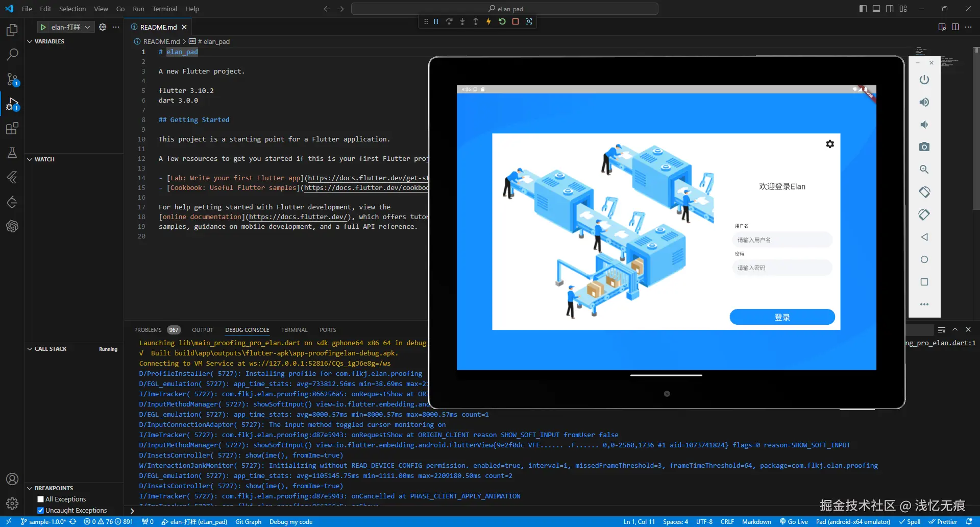The image size is (980, 527).
Task: Expand the debug console input chevron
Action: pos(132,511)
